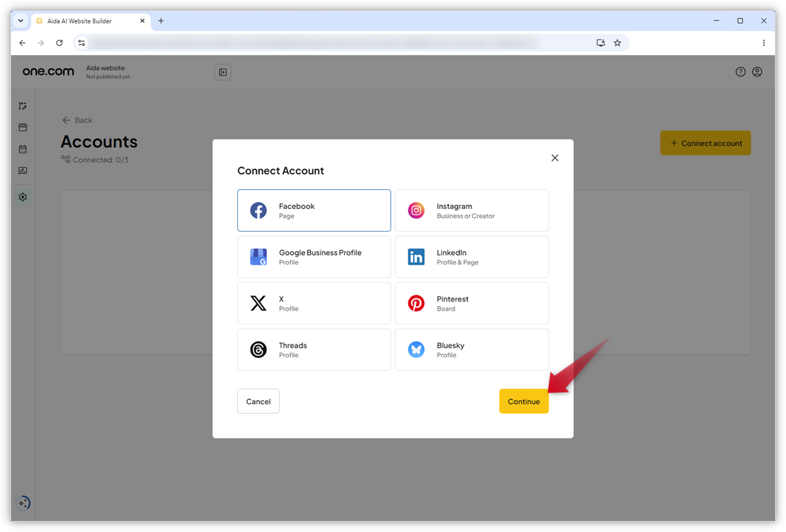Click the Google Business Profile logo
This screenshot has width=786, height=532.
click(258, 257)
